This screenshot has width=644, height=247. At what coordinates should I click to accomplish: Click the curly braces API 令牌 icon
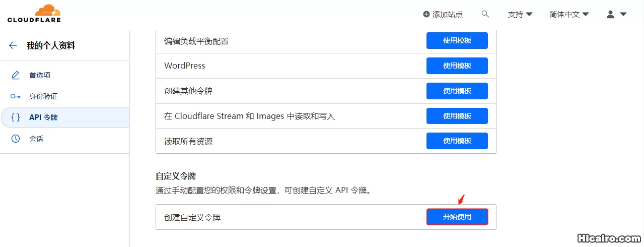[x=16, y=117]
